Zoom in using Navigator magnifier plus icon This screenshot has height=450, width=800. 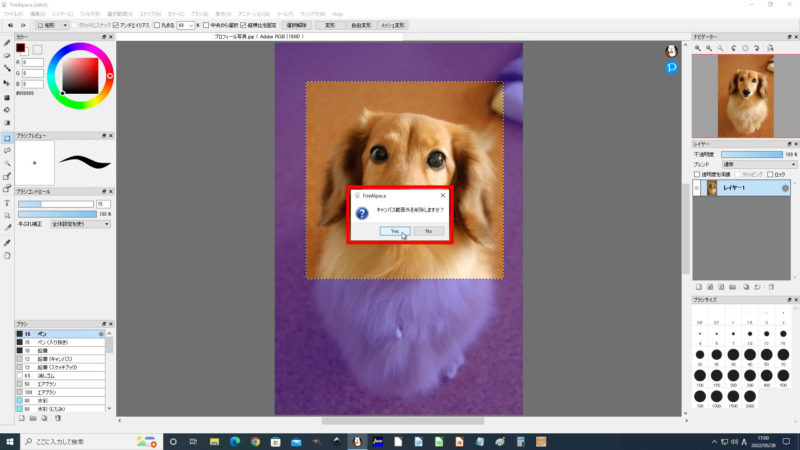[698, 48]
